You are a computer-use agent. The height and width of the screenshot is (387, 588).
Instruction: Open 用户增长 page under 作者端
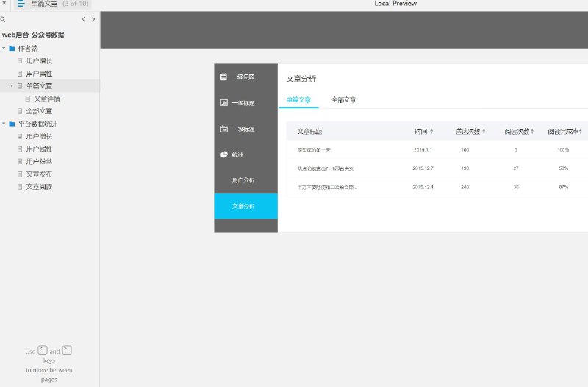point(39,61)
